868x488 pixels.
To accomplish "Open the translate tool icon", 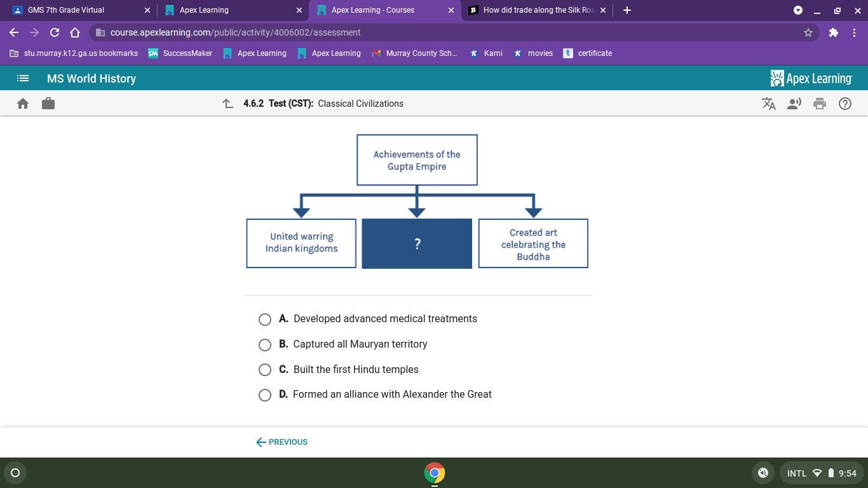I will coord(769,104).
